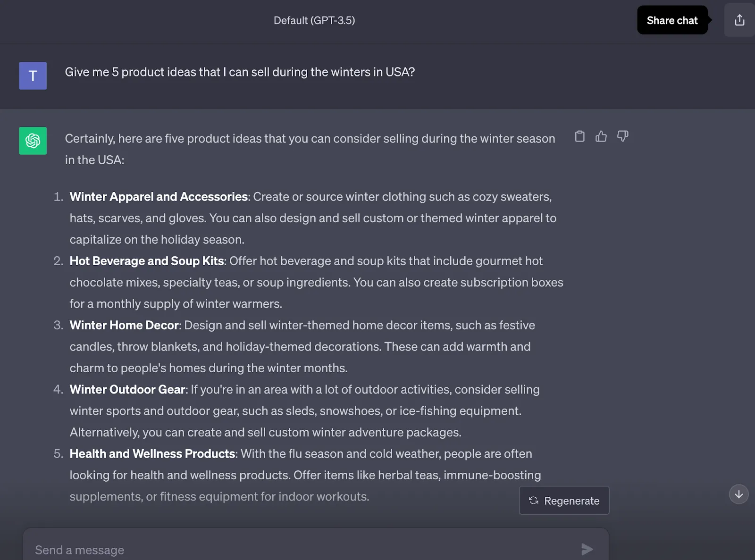
Task: Click the heading Health and Wellness Products
Action: (x=152, y=453)
